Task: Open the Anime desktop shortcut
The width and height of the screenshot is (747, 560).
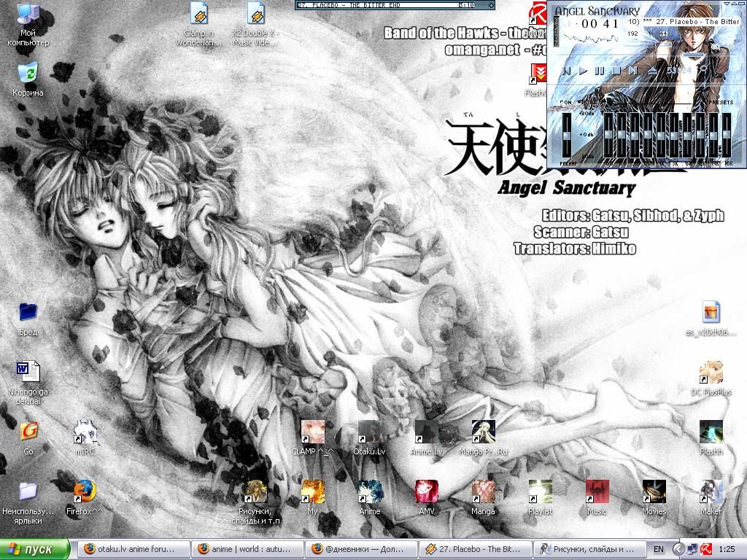Action: (369, 498)
